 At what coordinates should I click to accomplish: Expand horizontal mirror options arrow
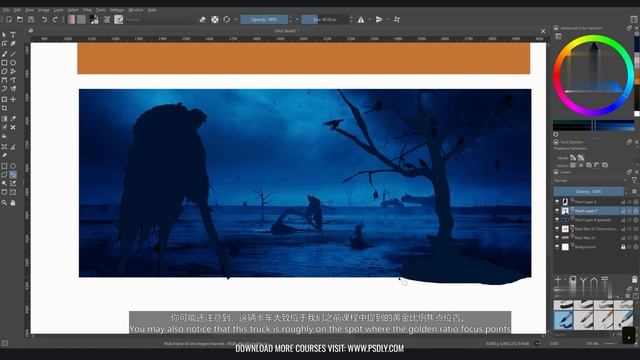point(370,19)
